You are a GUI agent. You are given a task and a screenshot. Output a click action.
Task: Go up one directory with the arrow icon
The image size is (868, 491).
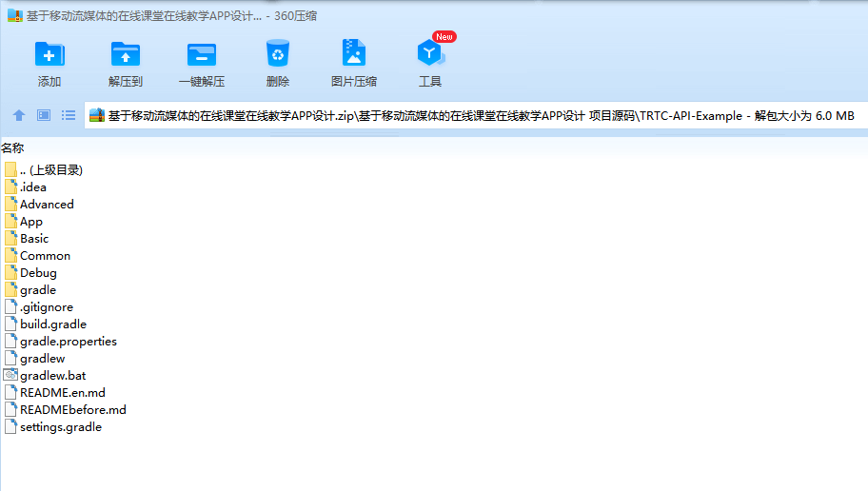pyautogui.click(x=19, y=115)
